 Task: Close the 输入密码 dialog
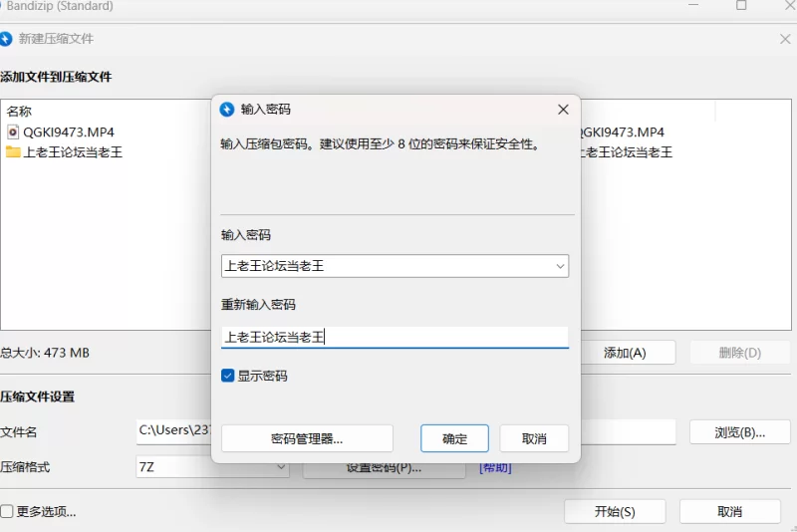pos(563,110)
